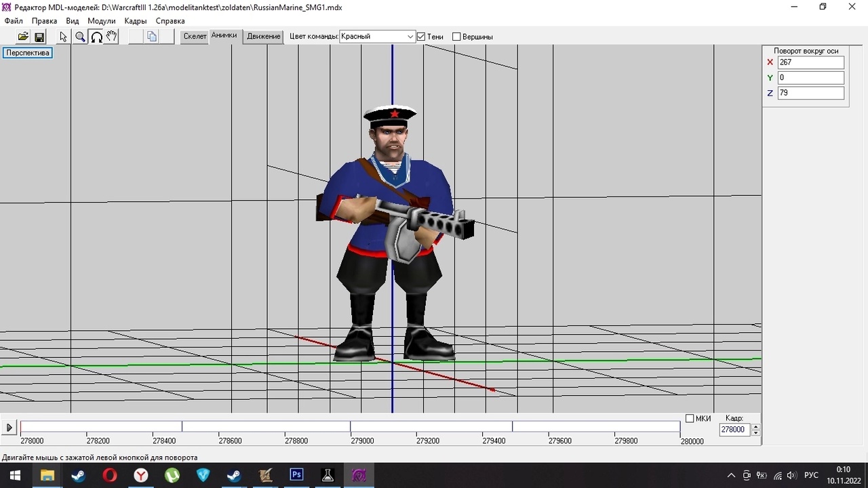This screenshot has height=488, width=868.
Task: Open the blue shield app in taskbar
Action: (203, 475)
